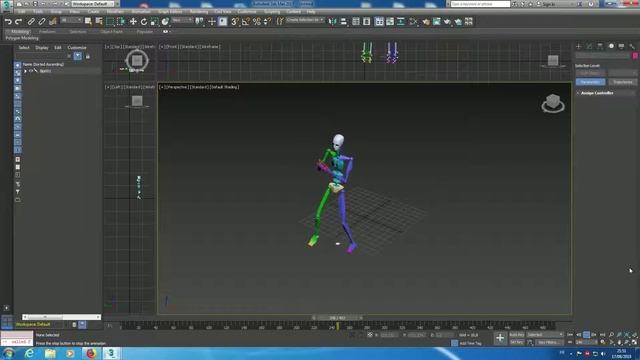Redo the last undone action
Screen dimensions: 640x360
(x=18, y=22)
